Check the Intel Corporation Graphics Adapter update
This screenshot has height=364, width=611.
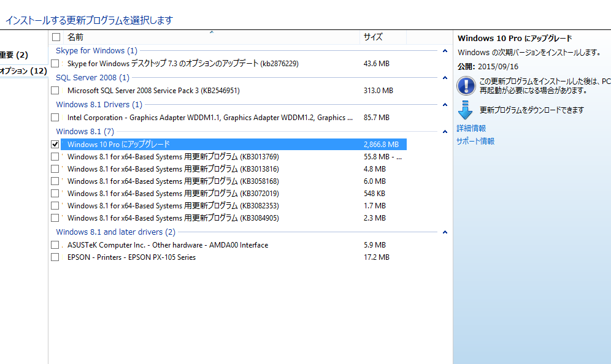pos(55,117)
